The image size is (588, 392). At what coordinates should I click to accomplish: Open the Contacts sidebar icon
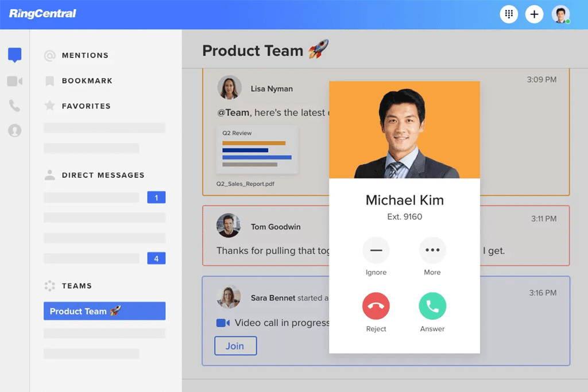coord(14,130)
